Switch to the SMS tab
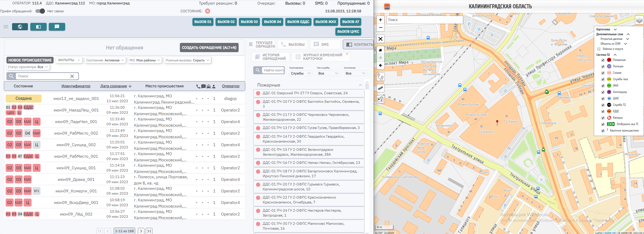Screen dimensions: 644x234 tap(325, 44)
